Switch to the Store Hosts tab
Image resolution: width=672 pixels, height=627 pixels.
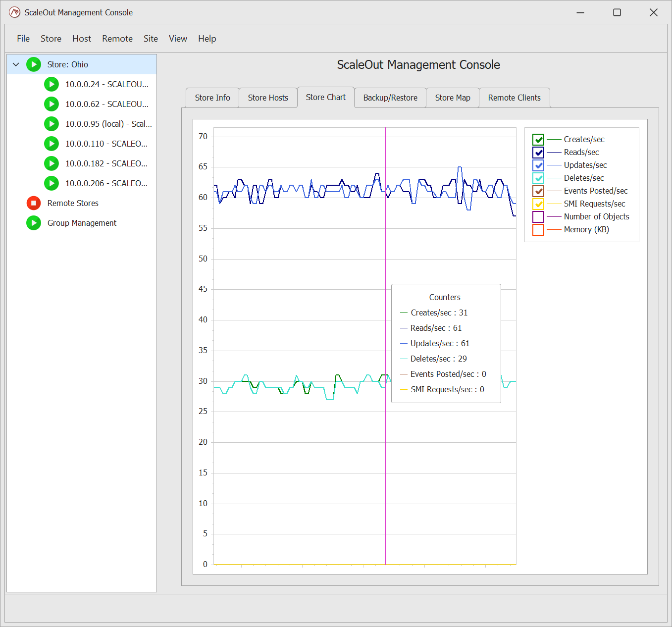pos(268,98)
